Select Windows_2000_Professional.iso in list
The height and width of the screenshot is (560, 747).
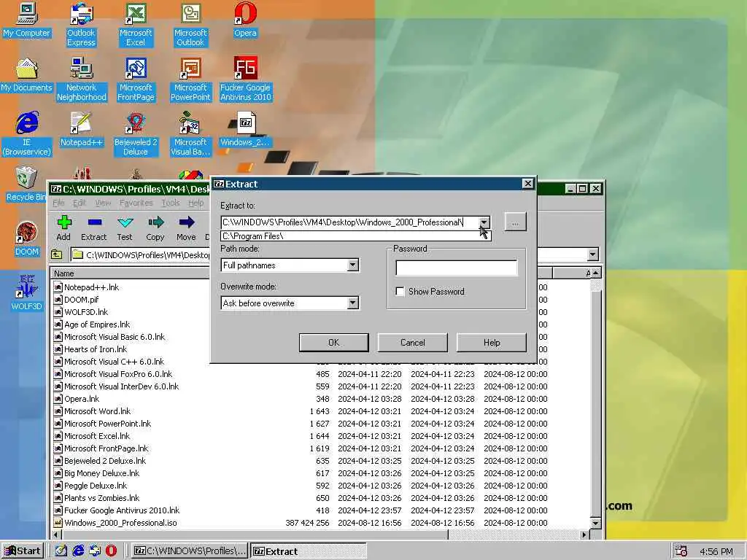[x=120, y=523]
